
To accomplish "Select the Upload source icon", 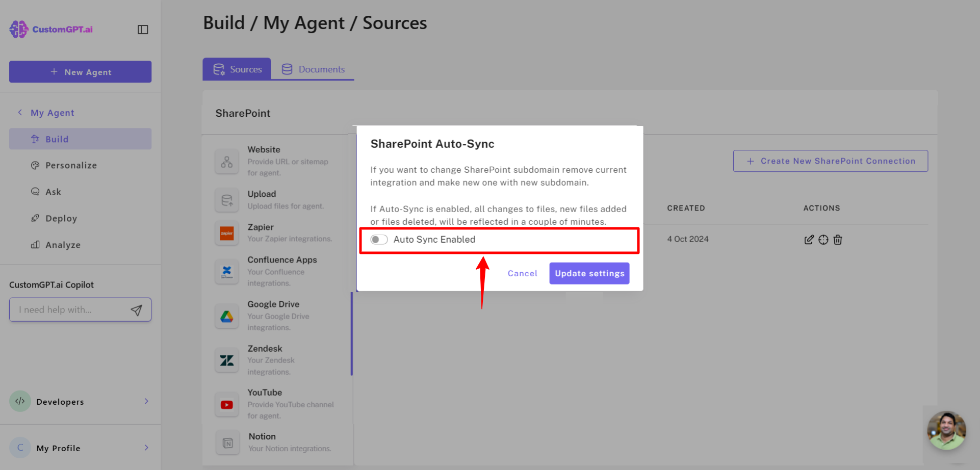I will click(227, 200).
